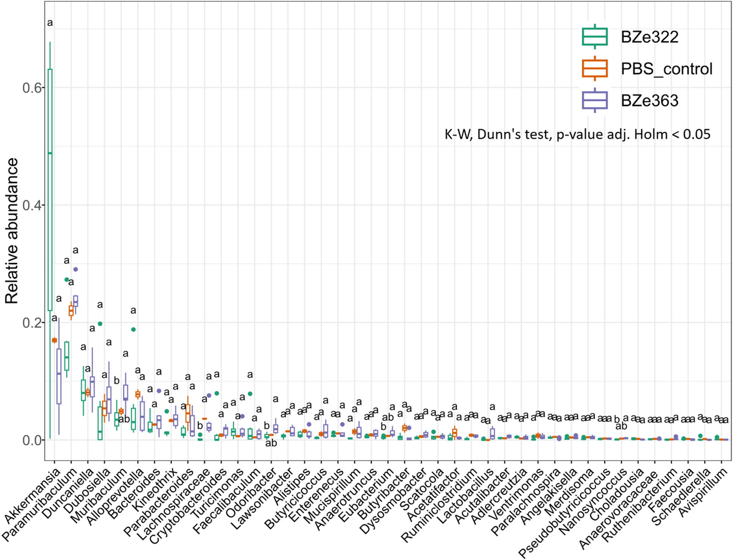733x560 pixels.
Task: Click the PBS_control legend label text
Action: (x=666, y=69)
